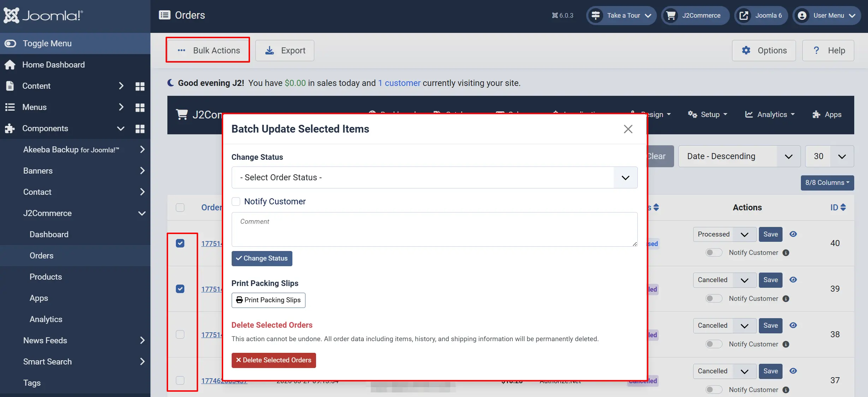Enable Notify Customer switch for order 38
This screenshot has height=397, width=868.
click(714, 344)
